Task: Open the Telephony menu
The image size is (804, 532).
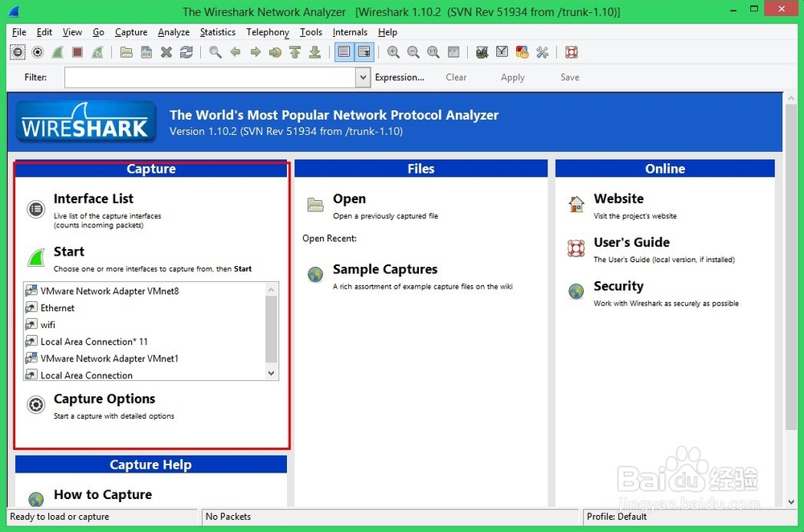Action: click(x=267, y=32)
